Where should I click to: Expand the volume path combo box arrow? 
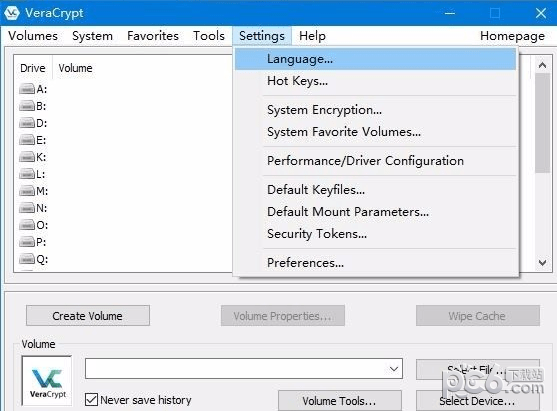click(x=394, y=369)
